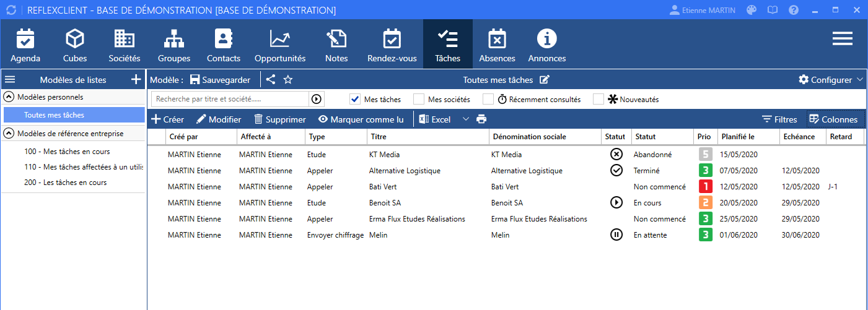Open the Colonnes chooser
The height and width of the screenshot is (310, 868).
(833, 119)
